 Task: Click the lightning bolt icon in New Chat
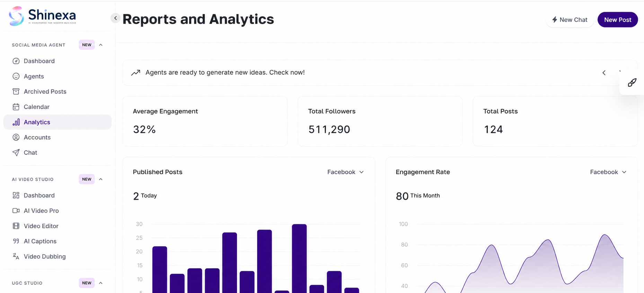(x=555, y=20)
